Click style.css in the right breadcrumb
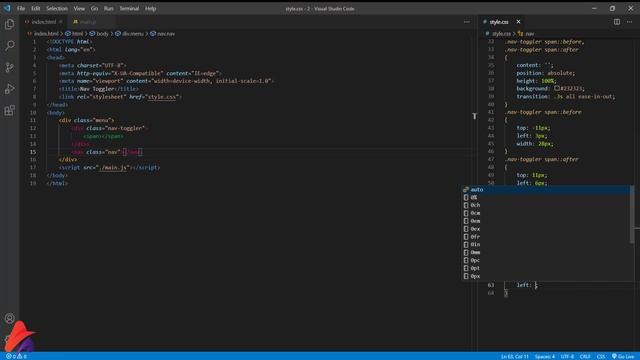This screenshot has width=640, height=360. tap(501, 34)
